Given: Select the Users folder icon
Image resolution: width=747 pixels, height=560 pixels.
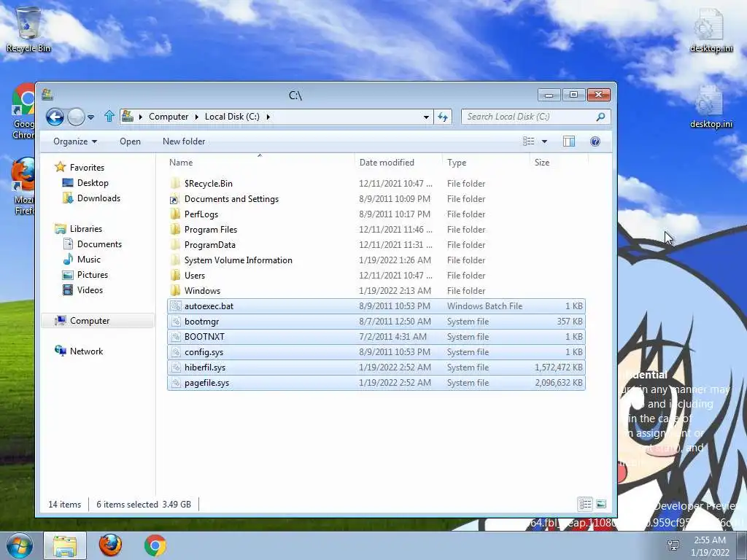Looking at the screenshot, I should 175,275.
